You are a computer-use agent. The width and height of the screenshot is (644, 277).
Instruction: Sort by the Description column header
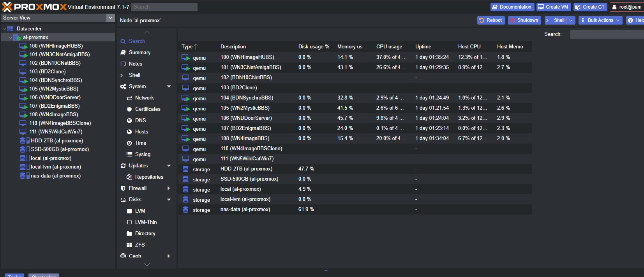point(233,47)
